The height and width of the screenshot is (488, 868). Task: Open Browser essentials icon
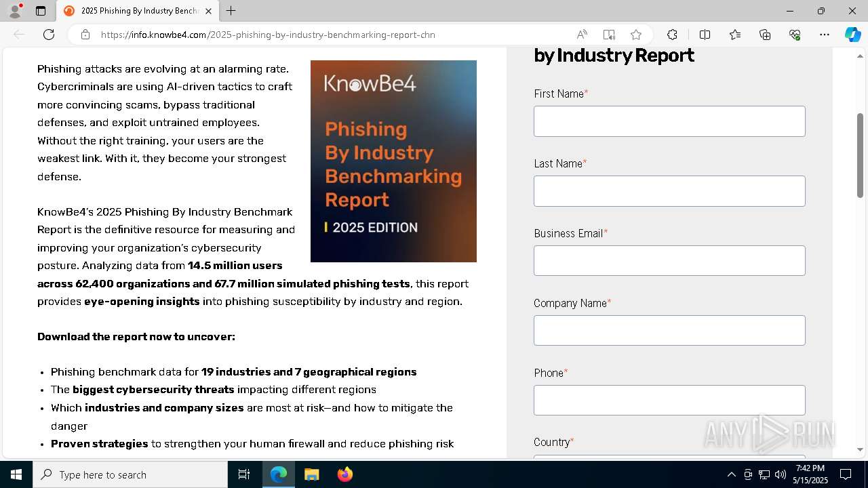click(795, 35)
